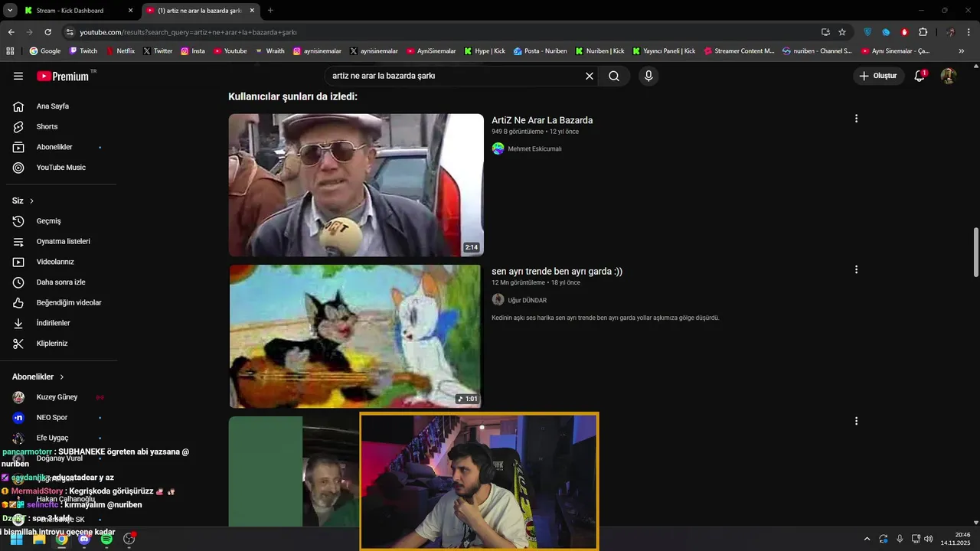Start voice search with the microphone
Screen dimensions: 980x551
tap(648, 77)
